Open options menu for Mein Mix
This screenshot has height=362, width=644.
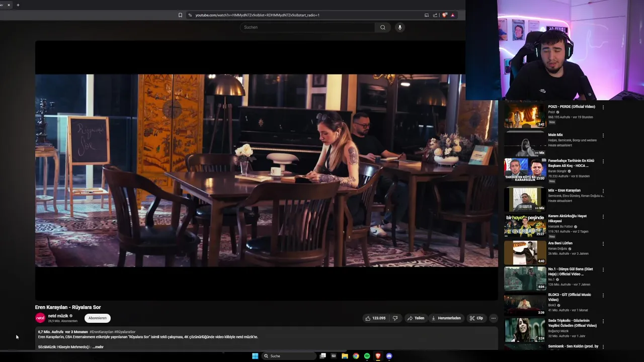coord(603,135)
